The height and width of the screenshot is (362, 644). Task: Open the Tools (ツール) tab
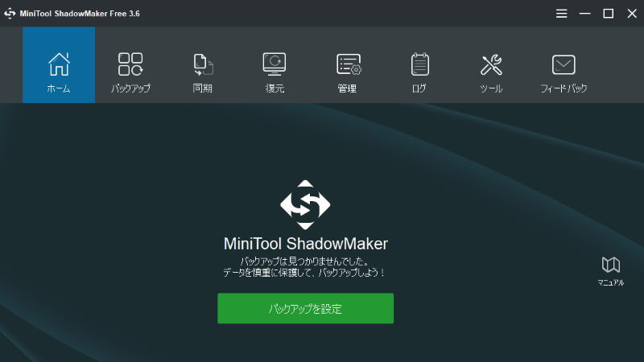pyautogui.click(x=491, y=65)
